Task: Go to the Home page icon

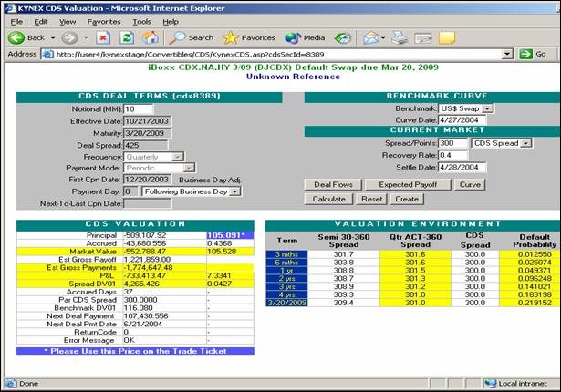Action: 151,37
